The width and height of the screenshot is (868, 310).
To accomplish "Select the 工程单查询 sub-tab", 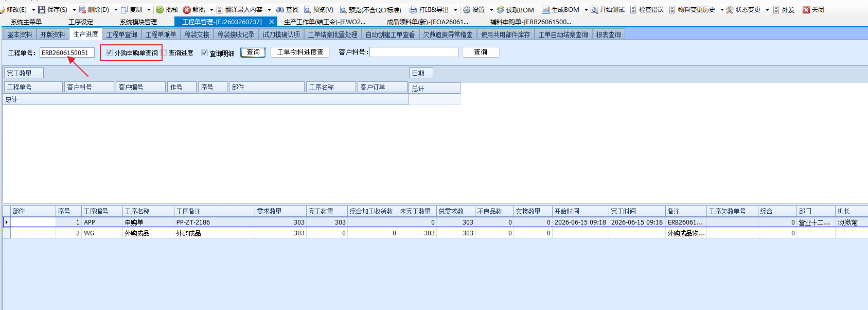I will coord(122,35).
